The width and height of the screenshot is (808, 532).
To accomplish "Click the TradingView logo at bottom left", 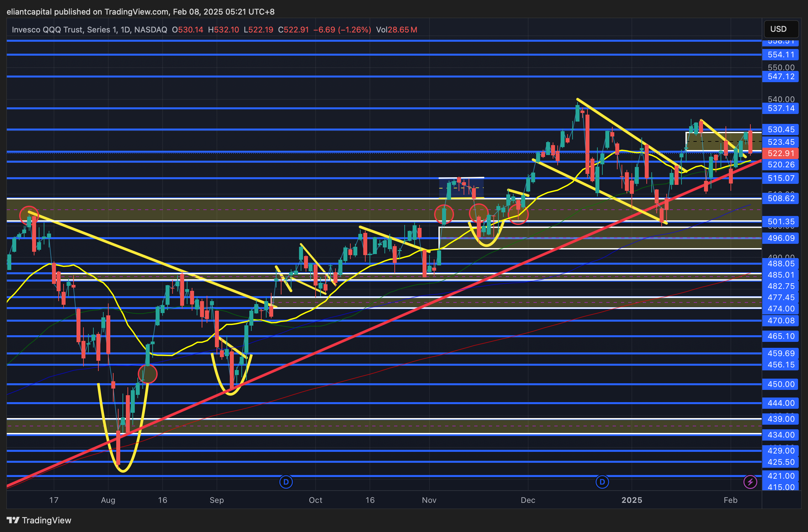I will coord(39,520).
